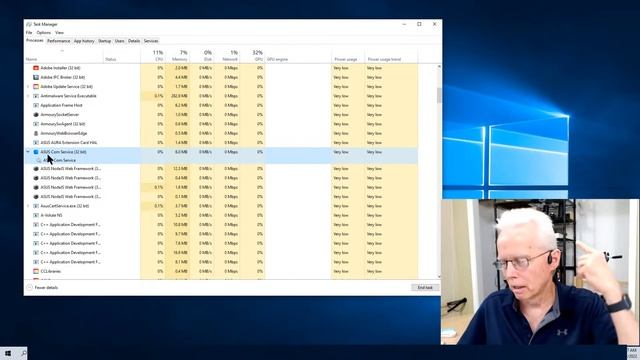The image size is (640, 360).
Task: Click the Adobe IPC Broker process icon
Action: point(36,77)
